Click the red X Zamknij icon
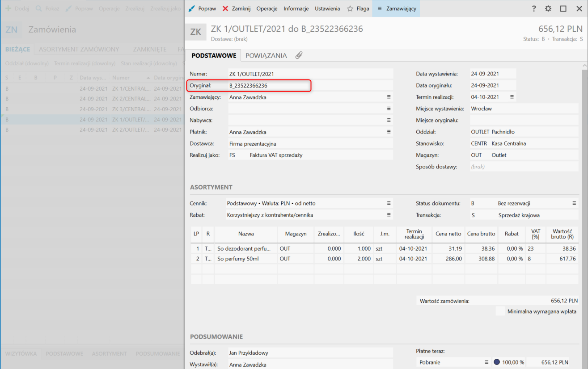The height and width of the screenshot is (369, 588). click(225, 8)
